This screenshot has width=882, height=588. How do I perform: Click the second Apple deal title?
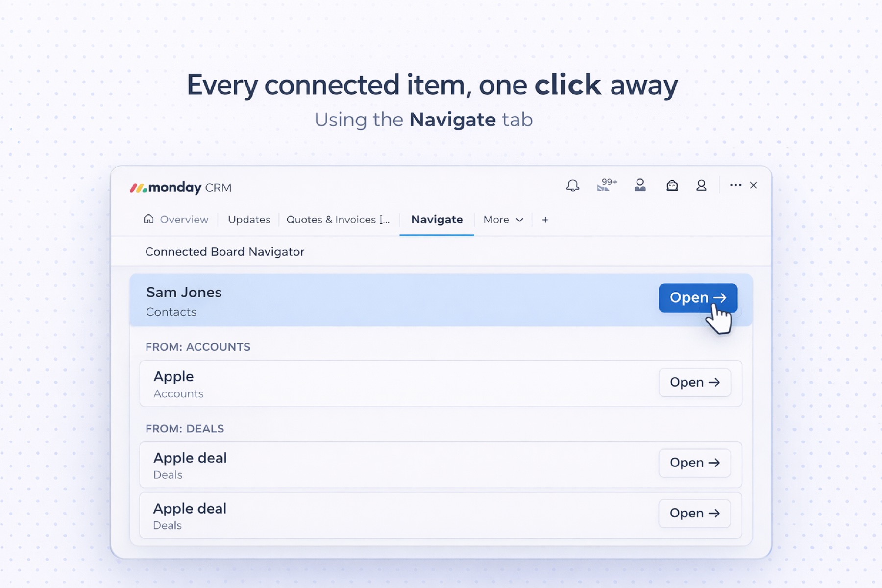[x=190, y=508]
